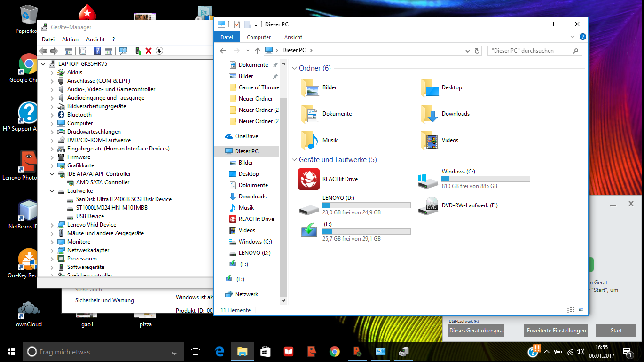Expand the Grafikkarte node

pyautogui.click(x=52, y=165)
